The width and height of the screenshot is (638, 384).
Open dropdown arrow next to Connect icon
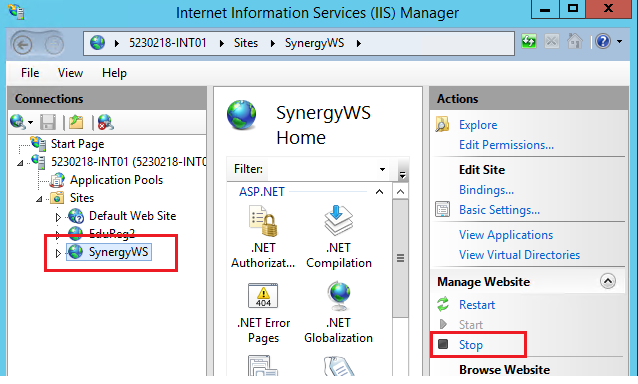30,122
